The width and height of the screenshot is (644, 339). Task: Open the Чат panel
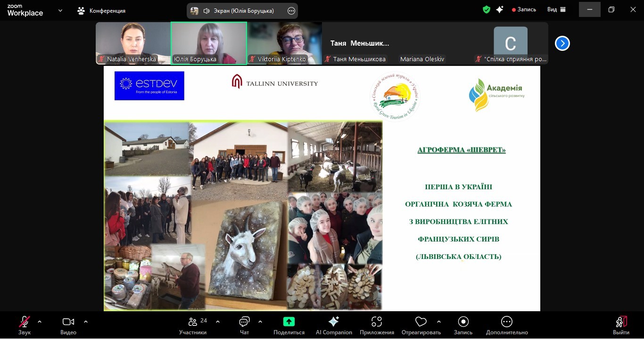point(244,325)
